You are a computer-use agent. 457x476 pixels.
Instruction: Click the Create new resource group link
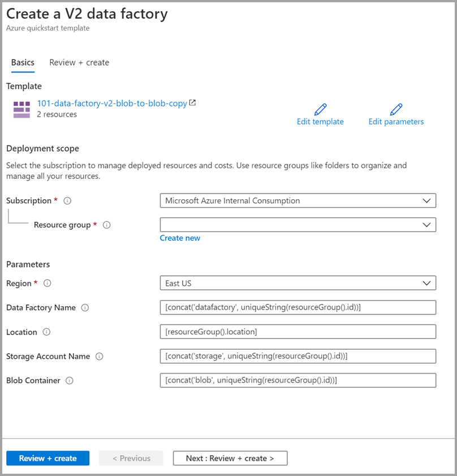[180, 238]
